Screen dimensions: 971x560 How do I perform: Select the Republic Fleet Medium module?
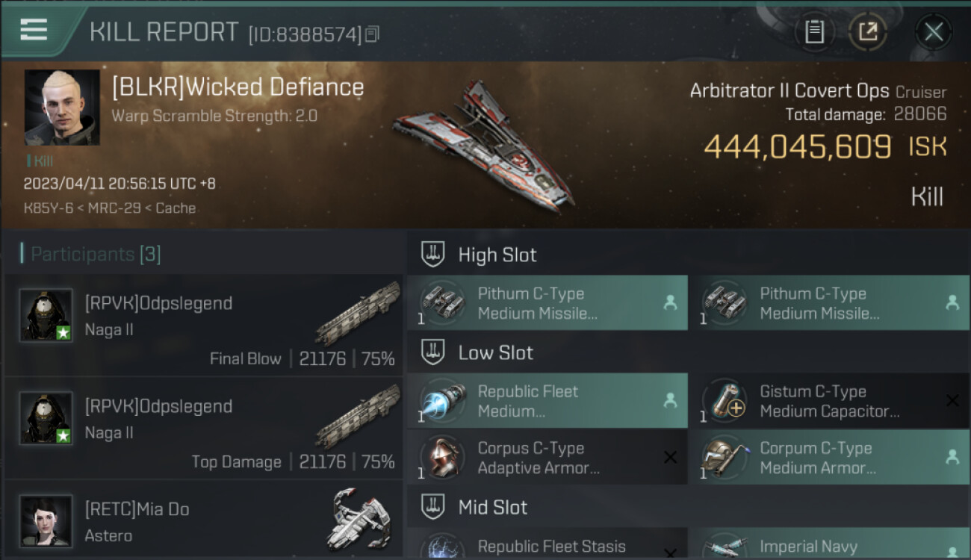click(547, 401)
